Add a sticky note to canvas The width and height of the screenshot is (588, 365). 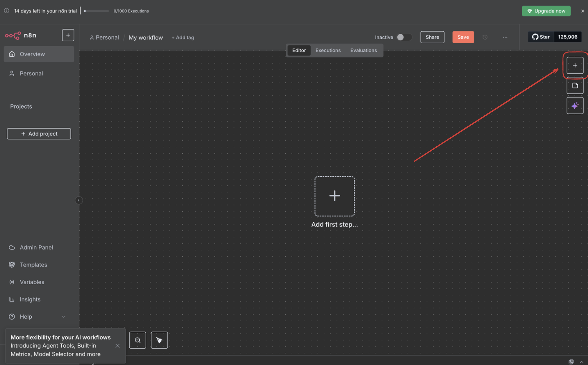(x=575, y=86)
